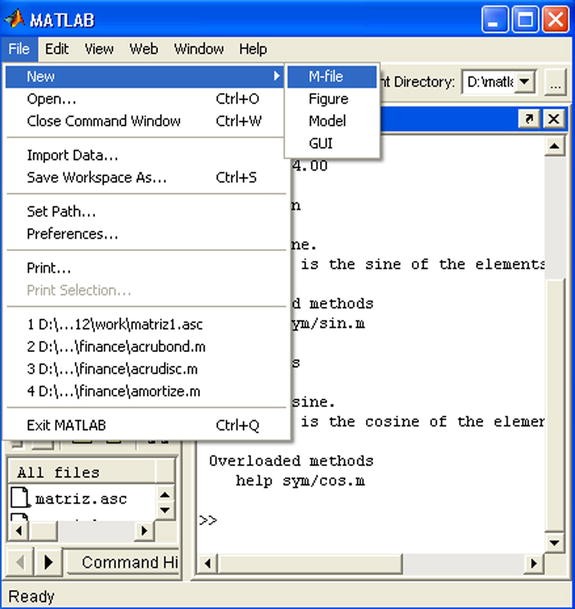Screen dimensions: 575x609
Task: Minimize the MATLAB window
Action: (495, 19)
